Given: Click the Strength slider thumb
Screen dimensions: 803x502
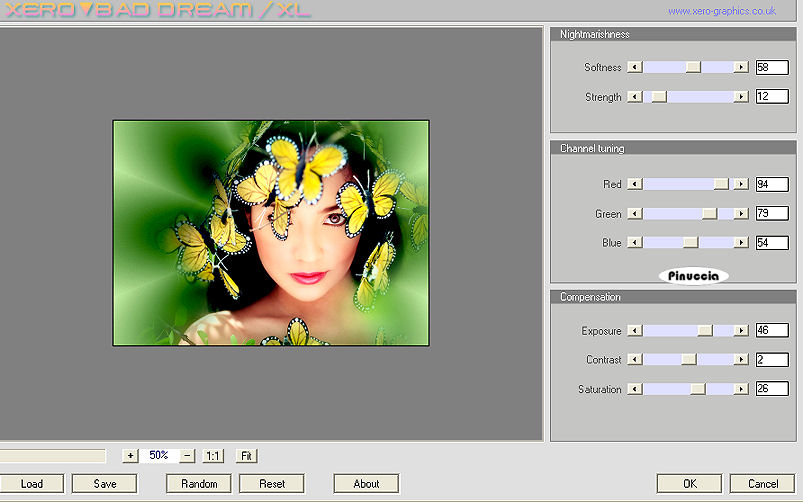Looking at the screenshot, I should pyautogui.click(x=659, y=97).
